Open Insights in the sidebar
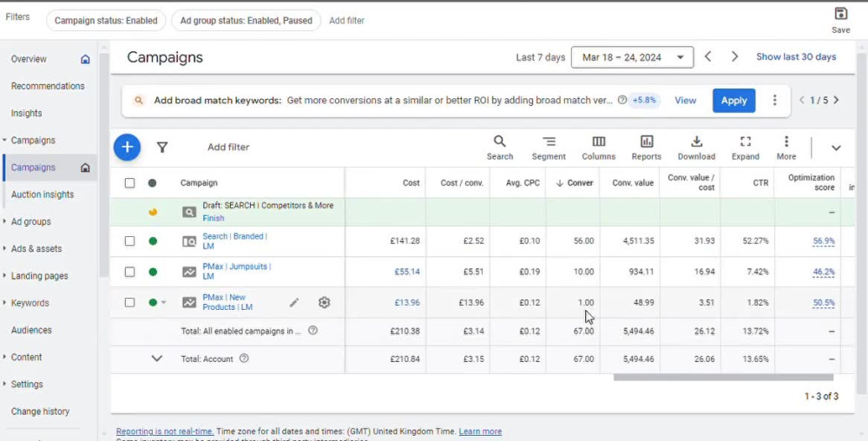This screenshot has width=868, height=441. point(26,114)
